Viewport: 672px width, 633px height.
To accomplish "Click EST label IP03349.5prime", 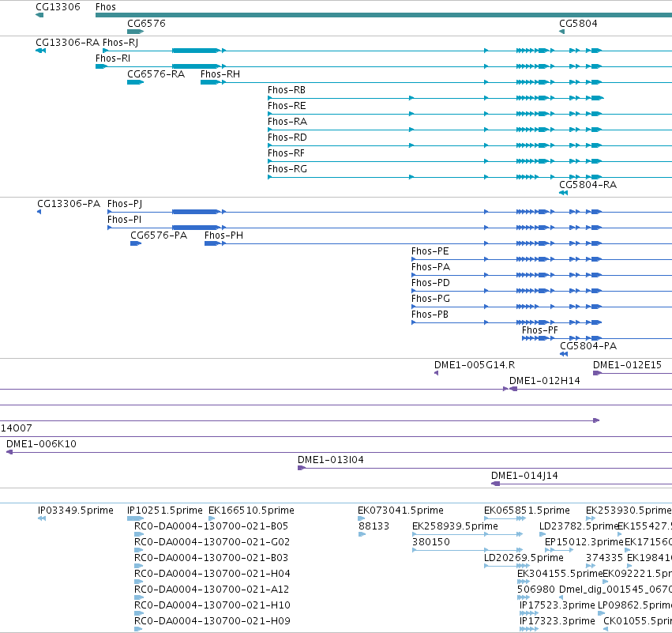I will coord(76,511).
